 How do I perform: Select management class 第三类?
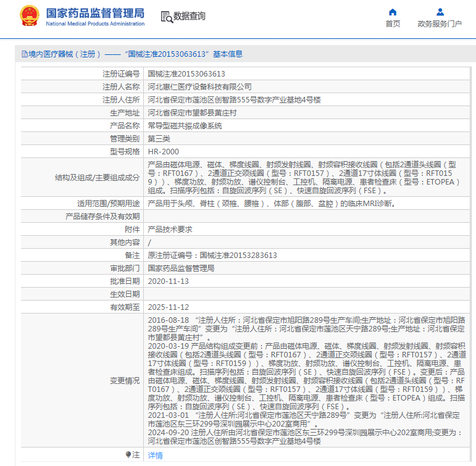(x=159, y=139)
